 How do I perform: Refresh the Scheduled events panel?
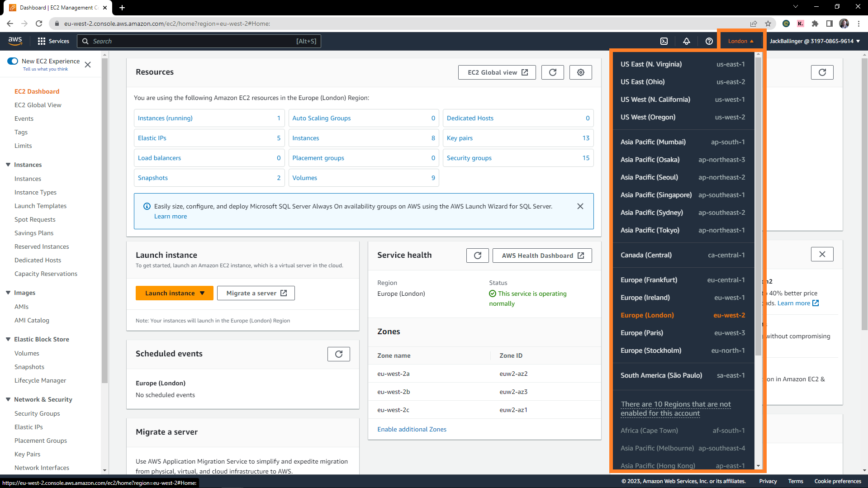(338, 354)
